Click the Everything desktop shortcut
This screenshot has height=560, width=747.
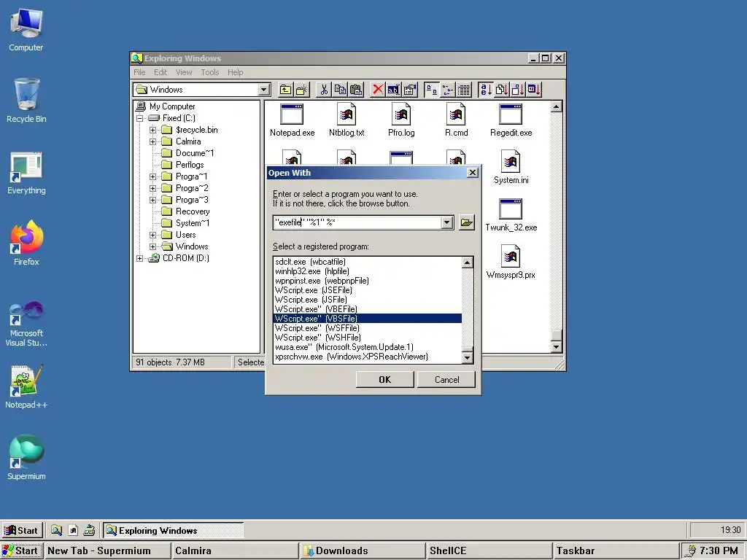[x=26, y=172]
